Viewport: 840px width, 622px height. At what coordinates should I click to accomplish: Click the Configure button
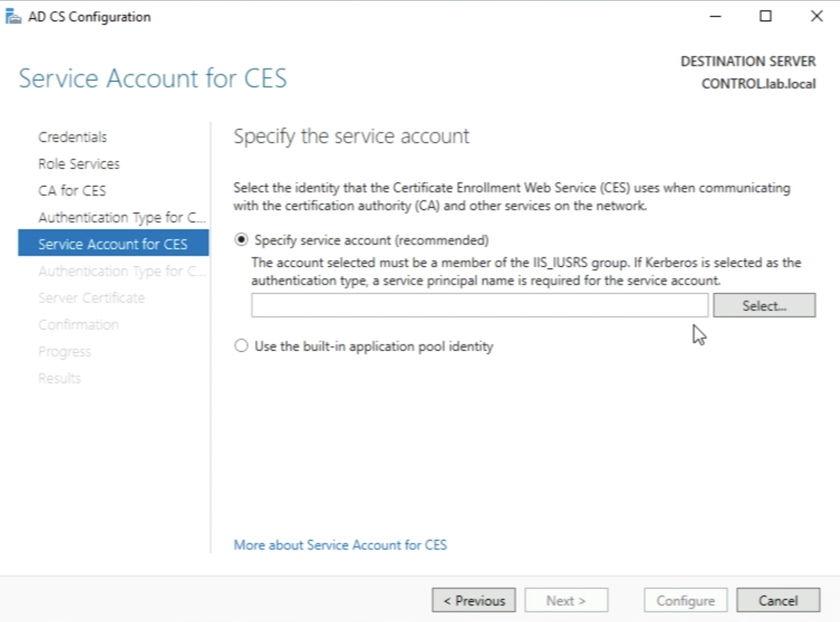(x=685, y=601)
